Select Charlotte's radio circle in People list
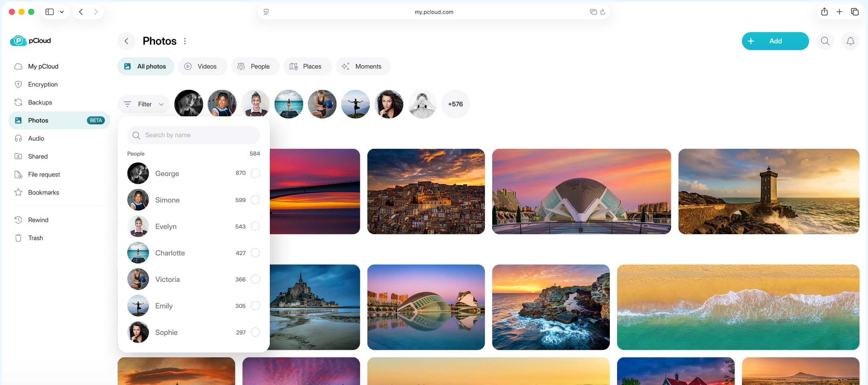Screen dimensions: 868x385 pos(255,253)
